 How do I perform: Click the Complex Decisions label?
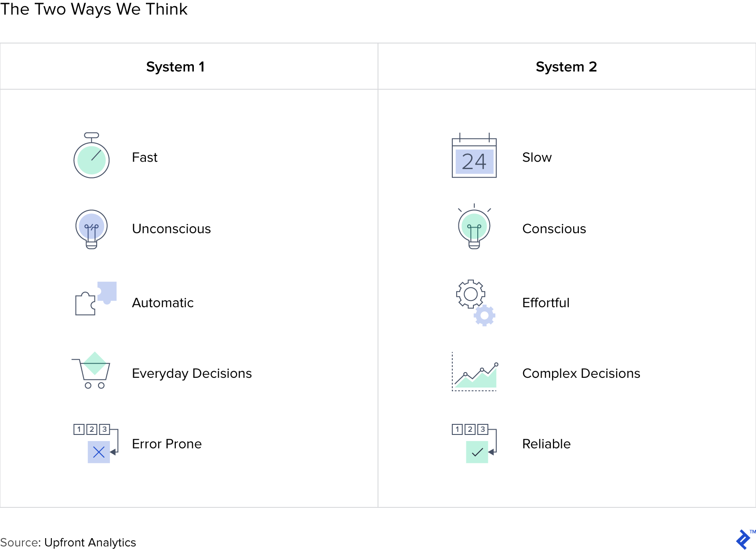[581, 373]
